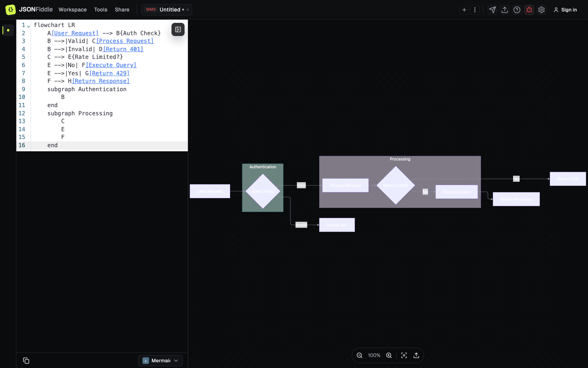Screen dimensions: 588x368
Task: Click the 100% zoom level label
Action: 374,355
